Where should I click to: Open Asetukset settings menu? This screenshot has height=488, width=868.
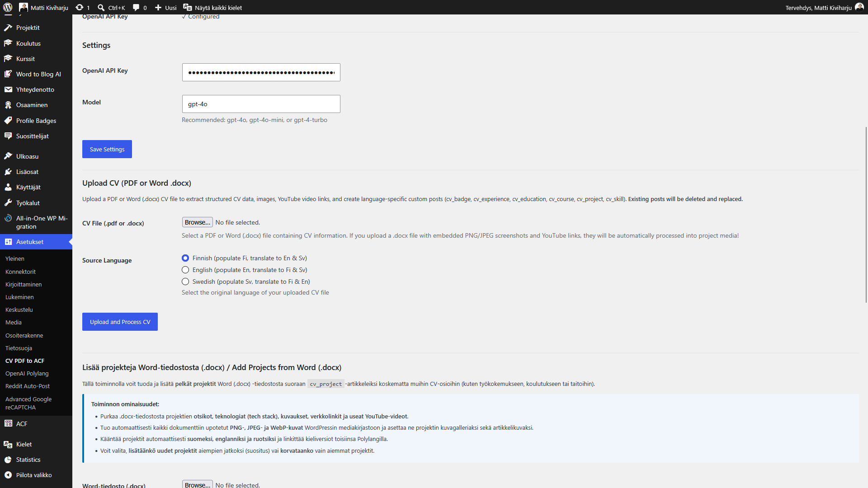36,242
